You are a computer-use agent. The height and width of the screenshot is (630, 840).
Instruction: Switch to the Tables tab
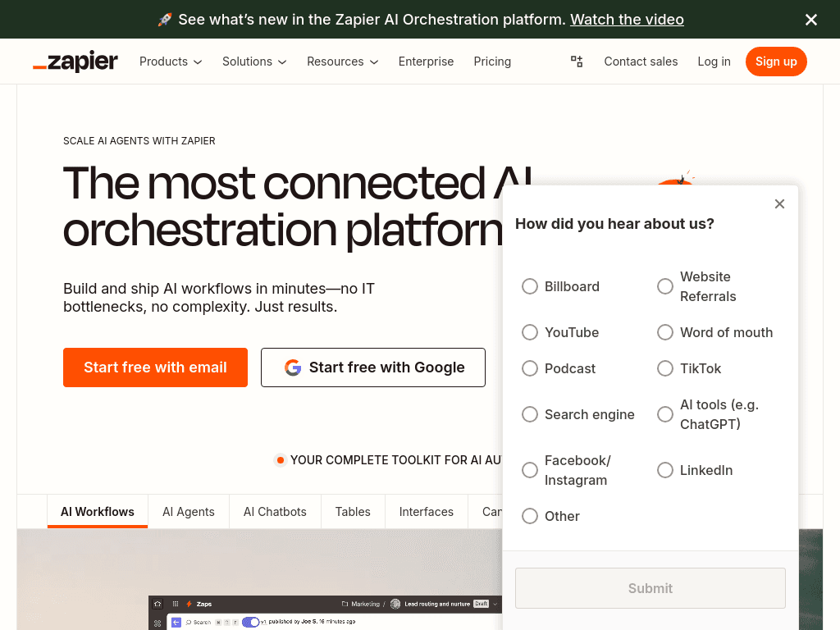[x=353, y=512]
